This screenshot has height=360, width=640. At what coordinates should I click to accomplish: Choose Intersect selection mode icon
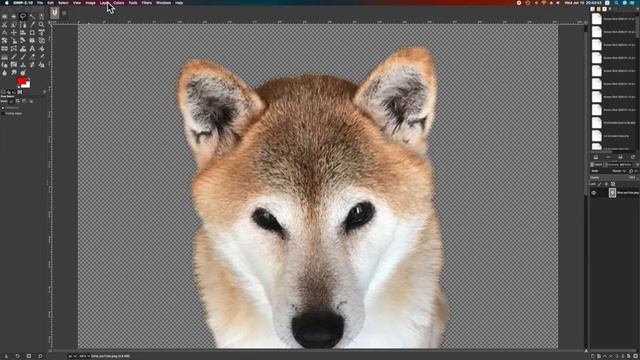point(31,101)
